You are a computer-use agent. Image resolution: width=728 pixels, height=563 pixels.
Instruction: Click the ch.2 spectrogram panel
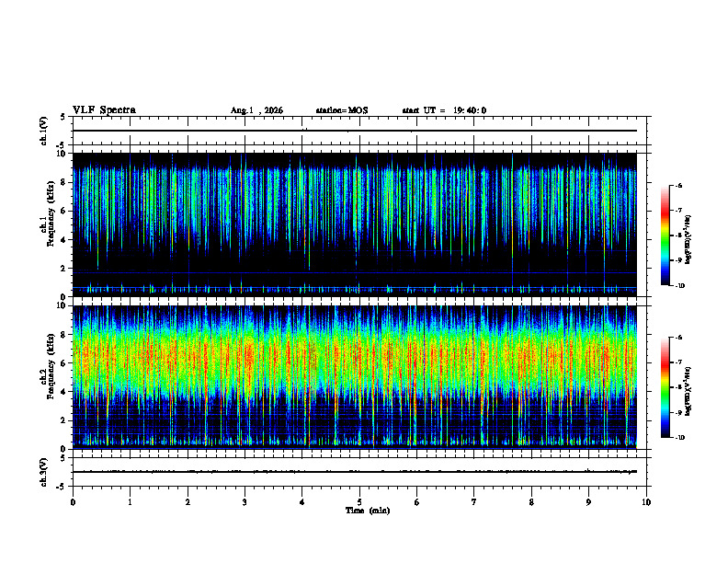click(x=355, y=377)
